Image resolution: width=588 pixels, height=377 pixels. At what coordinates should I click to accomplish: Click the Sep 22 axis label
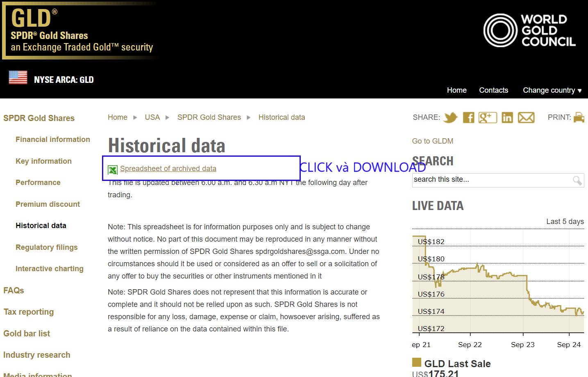470,345
